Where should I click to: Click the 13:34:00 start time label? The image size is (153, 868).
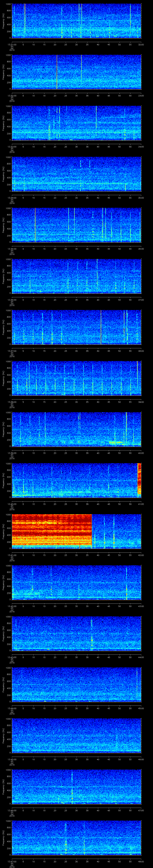(x=12, y=198)
